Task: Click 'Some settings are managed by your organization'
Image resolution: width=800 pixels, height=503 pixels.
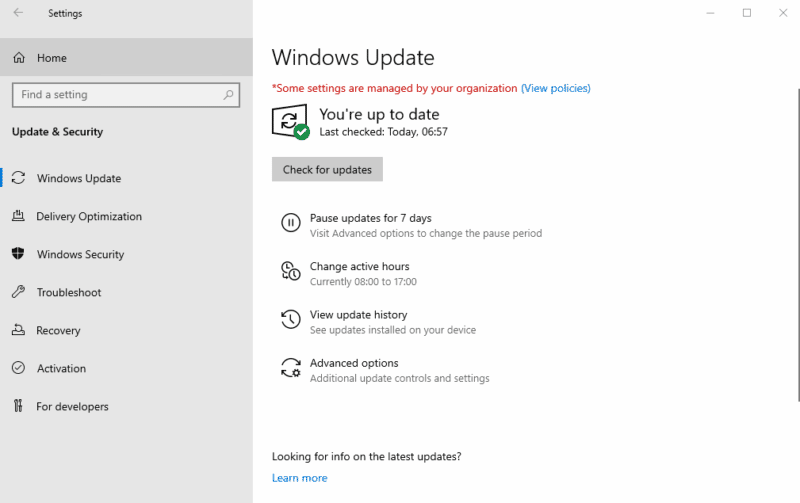Action: coord(394,88)
